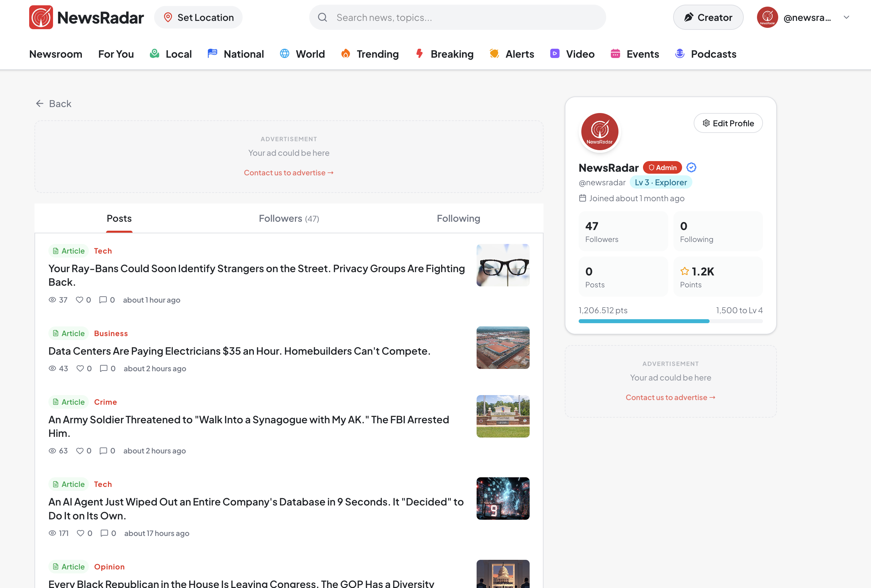Like the AI Agent database article
The height and width of the screenshot is (588, 871).
(81, 533)
